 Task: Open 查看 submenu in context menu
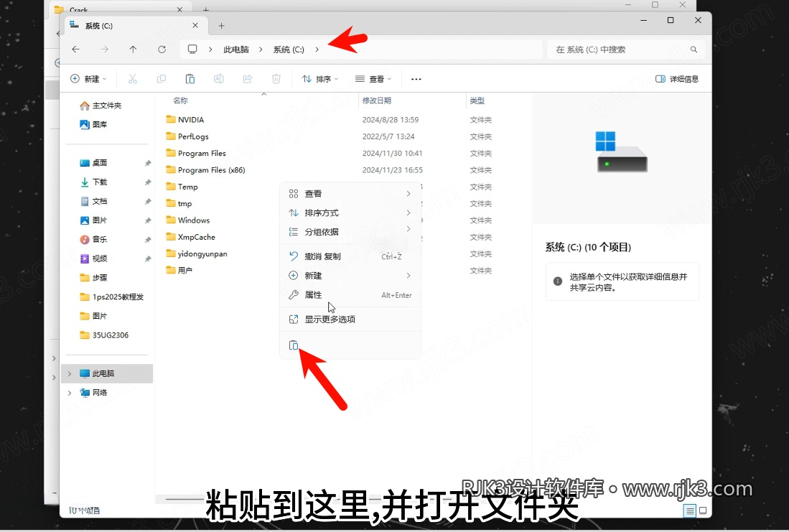click(x=350, y=194)
